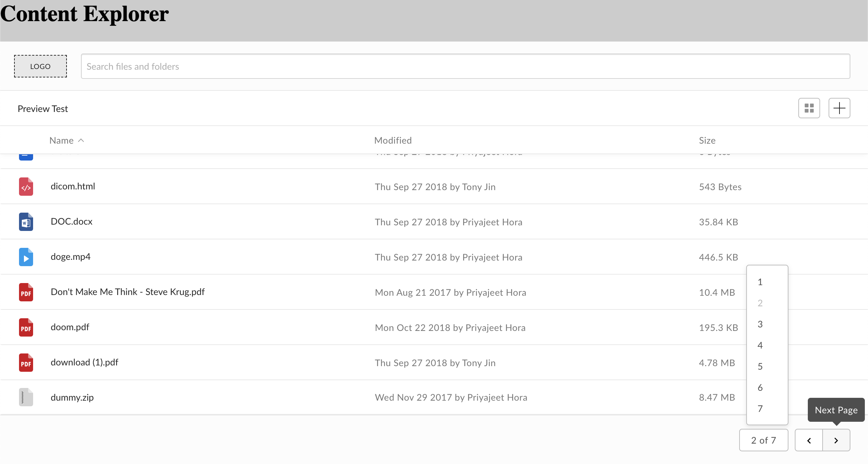Open dicom.html file name
The width and height of the screenshot is (868, 464).
tap(73, 186)
